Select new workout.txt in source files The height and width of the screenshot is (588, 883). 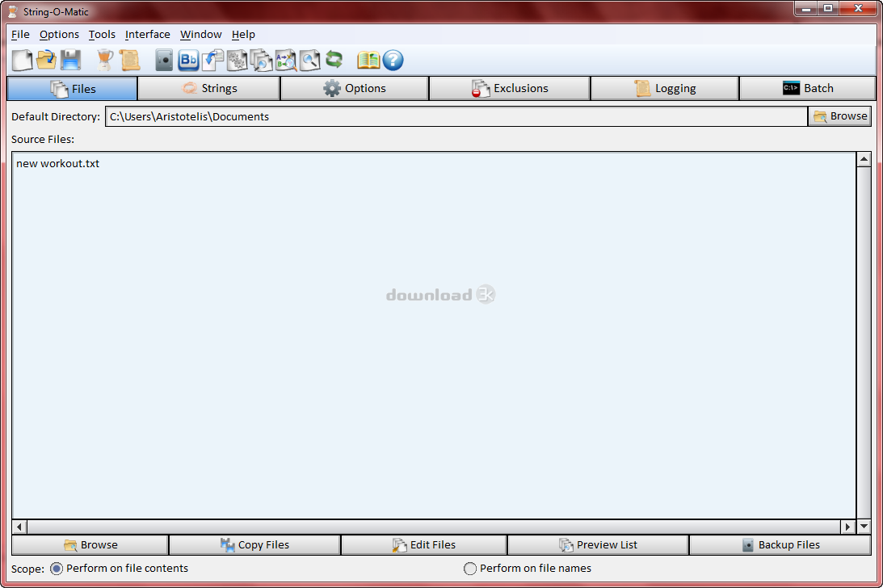pyautogui.click(x=57, y=163)
